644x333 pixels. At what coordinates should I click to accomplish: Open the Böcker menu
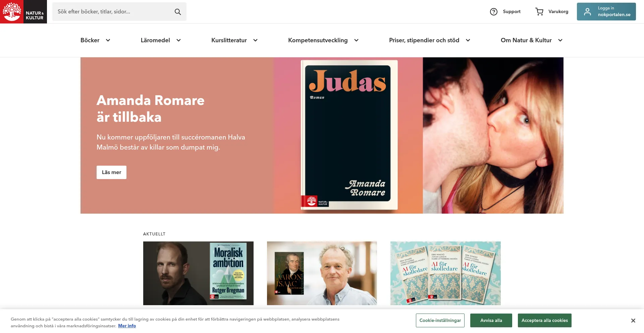(90, 40)
